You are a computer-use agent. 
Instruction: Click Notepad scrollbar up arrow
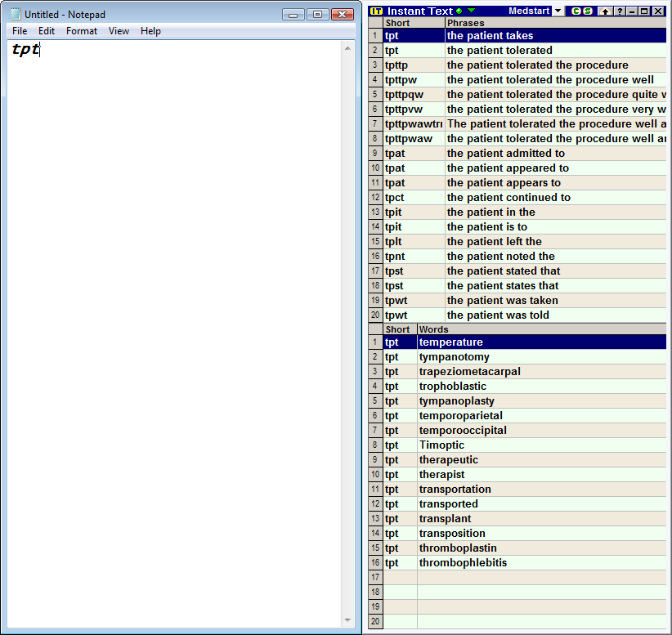click(x=347, y=48)
